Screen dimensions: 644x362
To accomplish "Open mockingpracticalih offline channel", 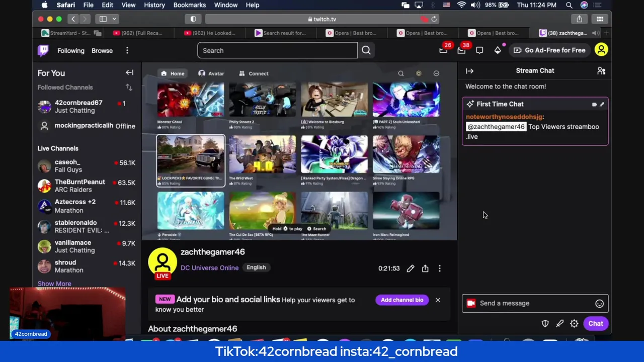I will (x=87, y=126).
